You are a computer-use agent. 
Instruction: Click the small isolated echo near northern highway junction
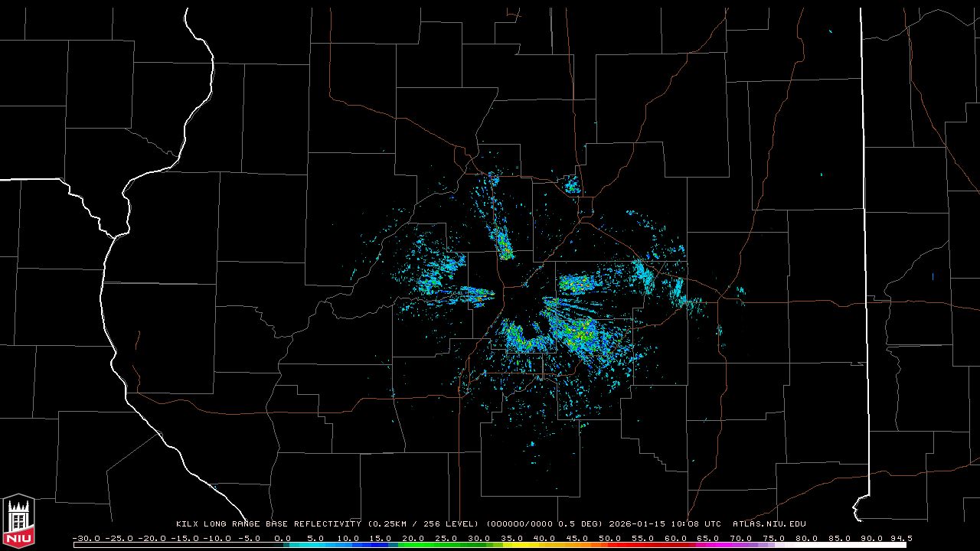[x=572, y=184]
